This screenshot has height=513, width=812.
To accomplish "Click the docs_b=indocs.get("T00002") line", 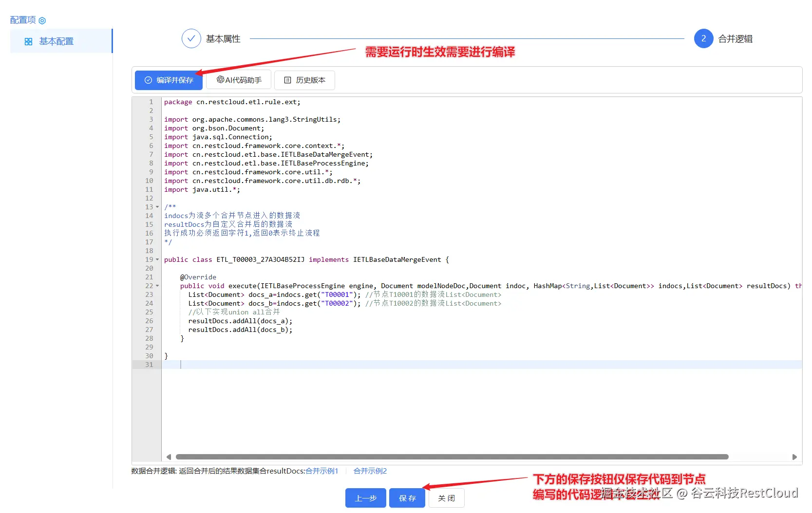I will point(345,303).
